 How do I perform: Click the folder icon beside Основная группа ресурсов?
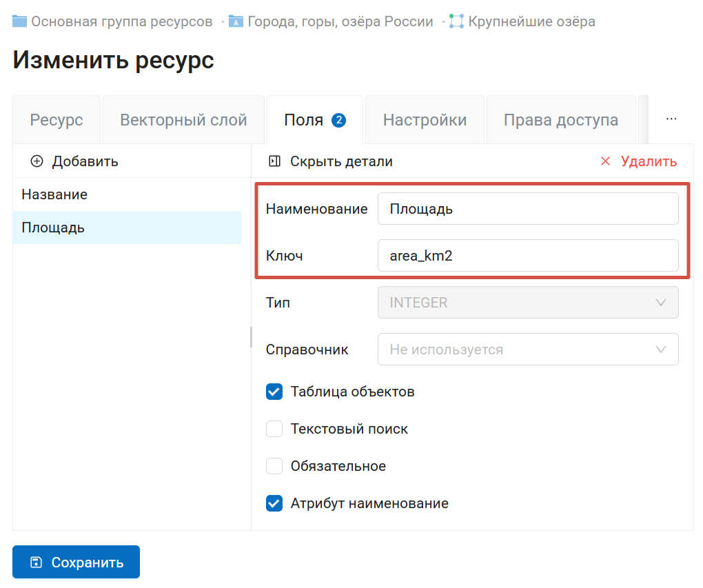click(x=19, y=21)
